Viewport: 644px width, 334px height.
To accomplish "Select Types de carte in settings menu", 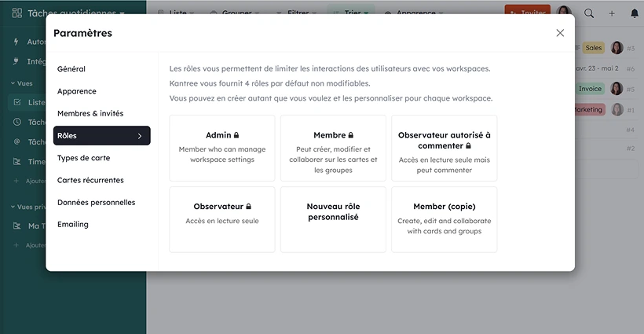I will point(83,158).
